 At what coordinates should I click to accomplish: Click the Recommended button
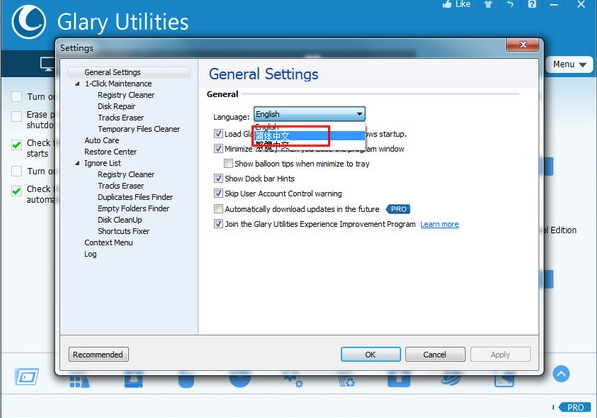pos(98,354)
